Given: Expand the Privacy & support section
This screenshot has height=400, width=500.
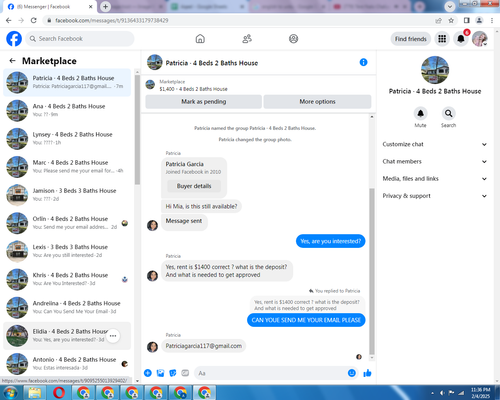Looking at the screenshot, I should click(435, 196).
